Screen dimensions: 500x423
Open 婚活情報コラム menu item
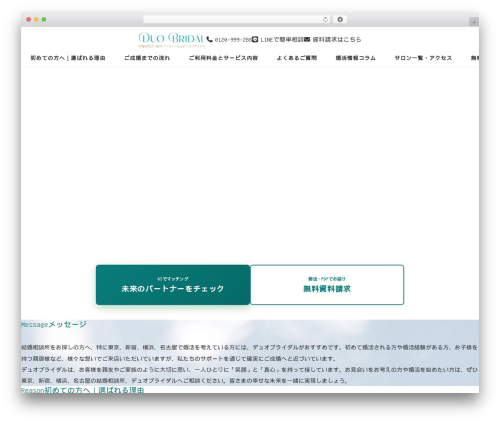[x=356, y=58]
